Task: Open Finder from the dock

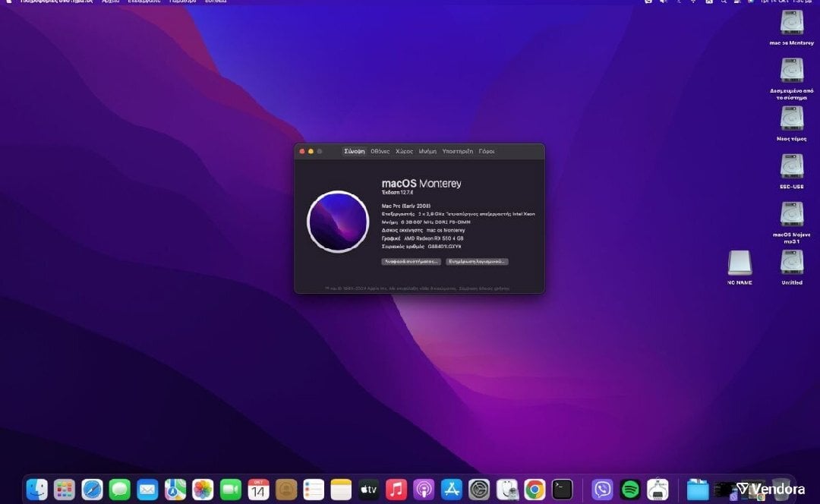Action: tap(36, 490)
